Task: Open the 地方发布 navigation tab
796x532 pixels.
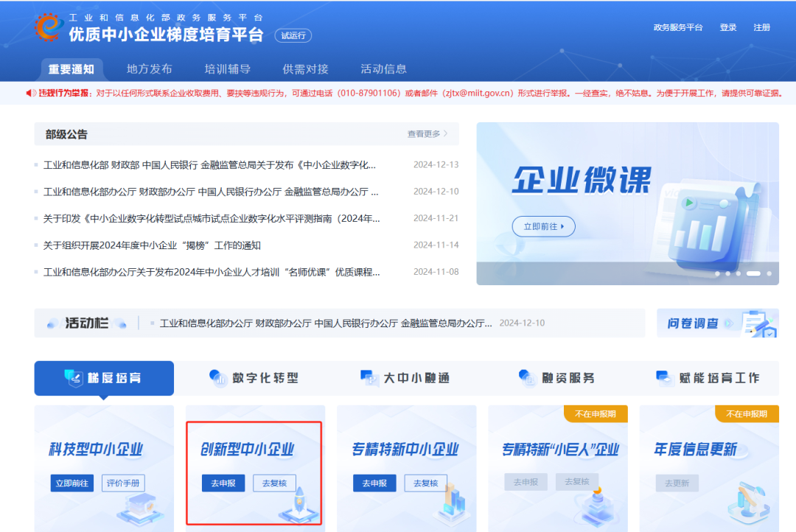Action: click(x=149, y=69)
